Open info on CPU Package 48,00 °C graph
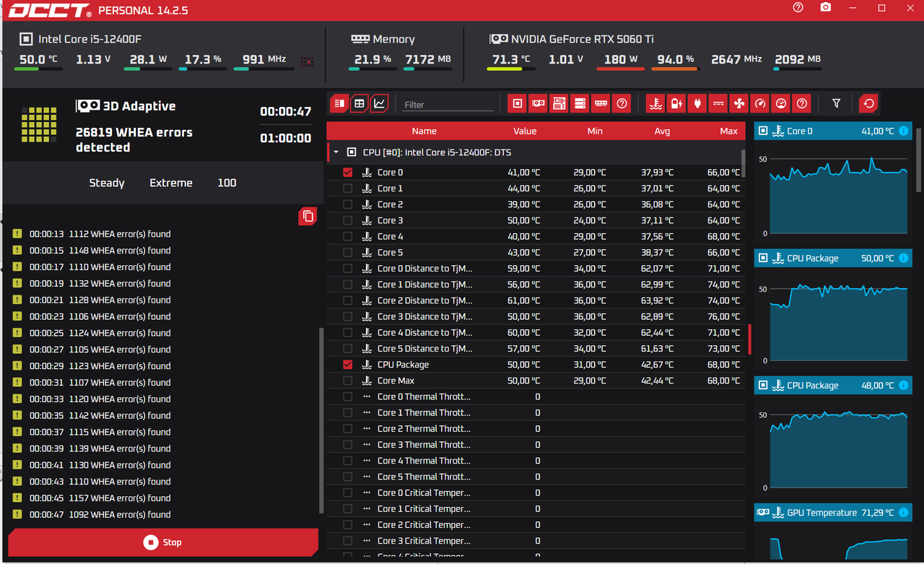This screenshot has width=924, height=564. pos(904,386)
